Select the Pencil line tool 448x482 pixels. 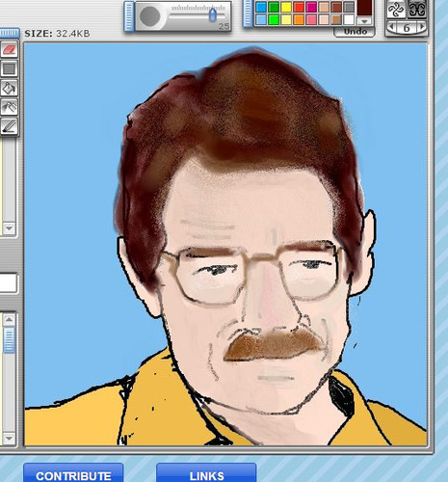click(9, 126)
